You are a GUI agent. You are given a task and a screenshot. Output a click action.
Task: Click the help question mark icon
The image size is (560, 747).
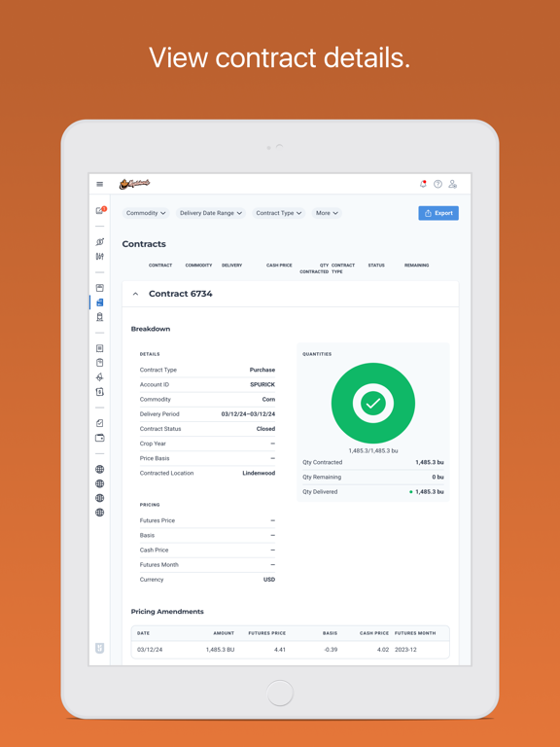tap(437, 184)
